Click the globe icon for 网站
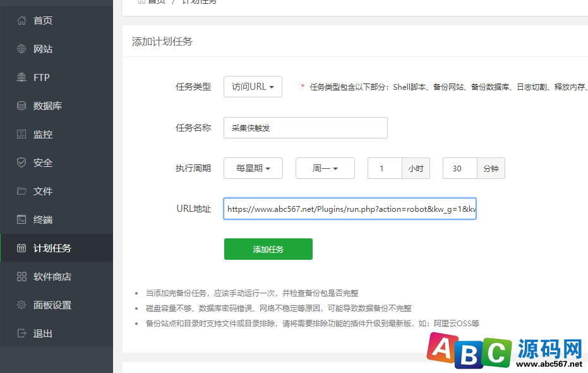 21,49
